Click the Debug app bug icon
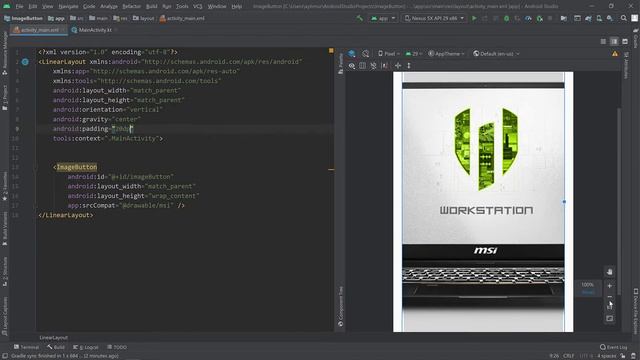 [506, 18]
